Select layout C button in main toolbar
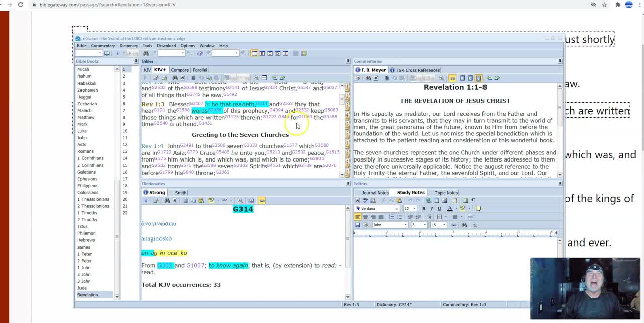This screenshot has width=644, height=323. point(270,53)
